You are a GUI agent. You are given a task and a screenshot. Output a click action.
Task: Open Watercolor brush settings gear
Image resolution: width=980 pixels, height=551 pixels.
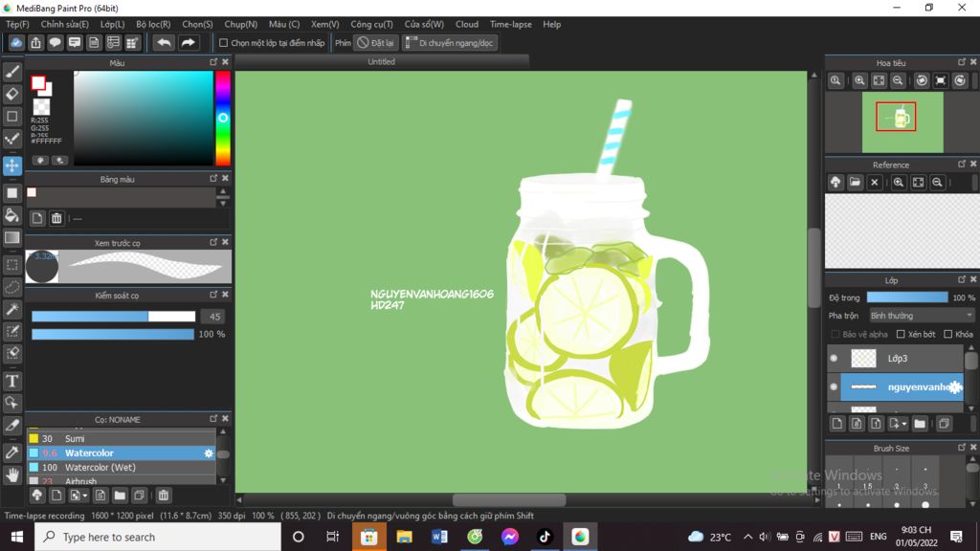[x=209, y=453]
